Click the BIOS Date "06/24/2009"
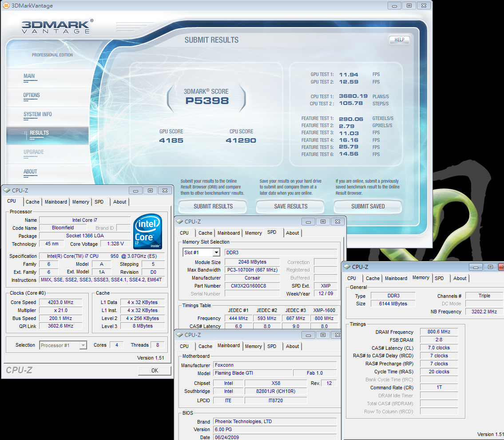Image resolution: width=504 pixels, height=440 pixels. 275,437
